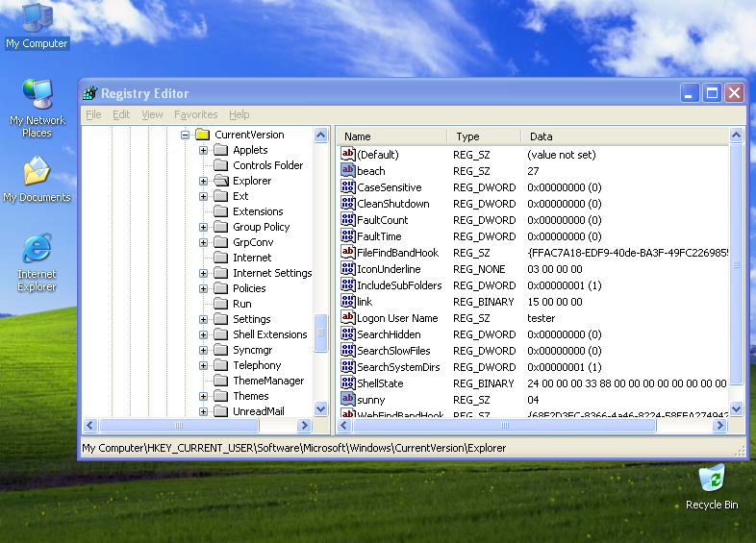Click the values pane vertical scrollbar thumb
The width and height of the screenshot is (756, 543).
736,264
